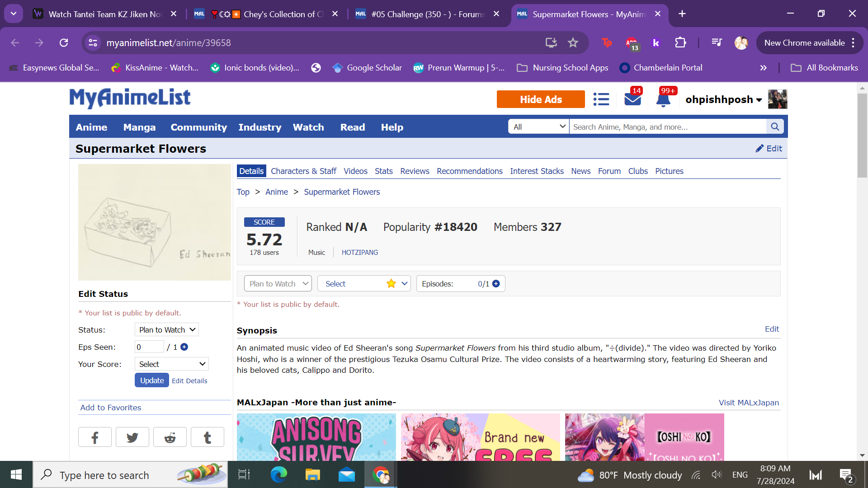868x488 pixels.
Task: Open the HOTZIPANG studio link
Action: [x=360, y=253]
